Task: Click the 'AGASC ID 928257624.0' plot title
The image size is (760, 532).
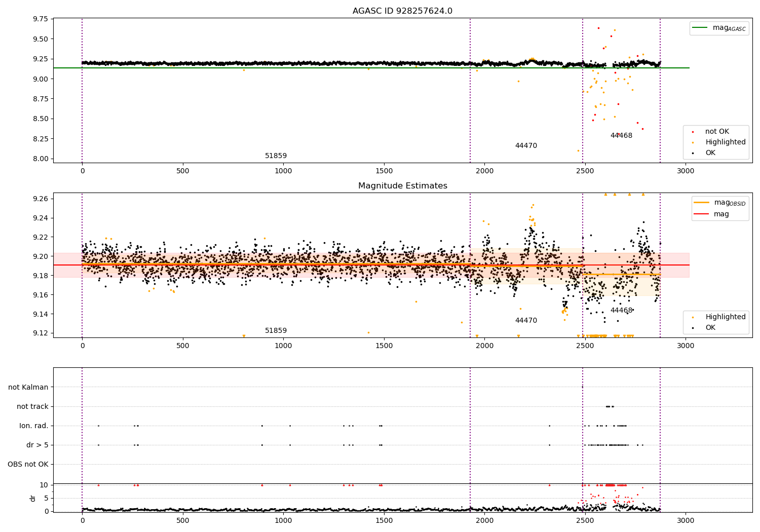Action: pyautogui.click(x=402, y=11)
